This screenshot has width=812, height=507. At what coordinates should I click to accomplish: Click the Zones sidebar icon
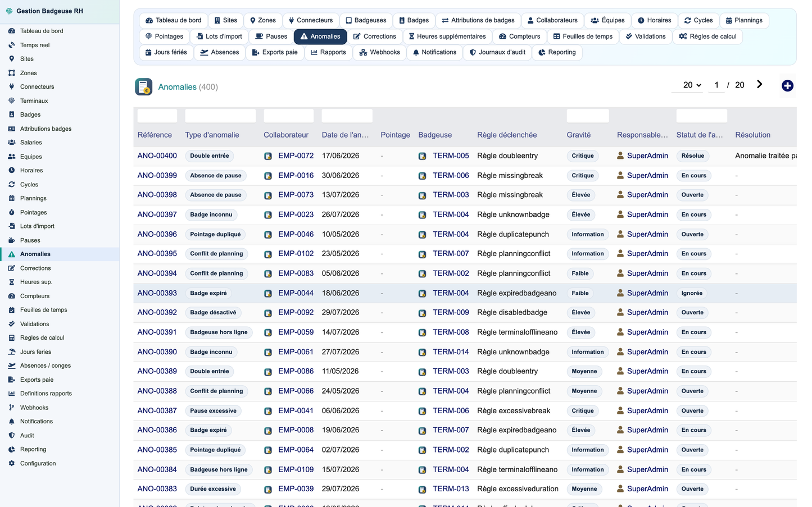[11, 73]
